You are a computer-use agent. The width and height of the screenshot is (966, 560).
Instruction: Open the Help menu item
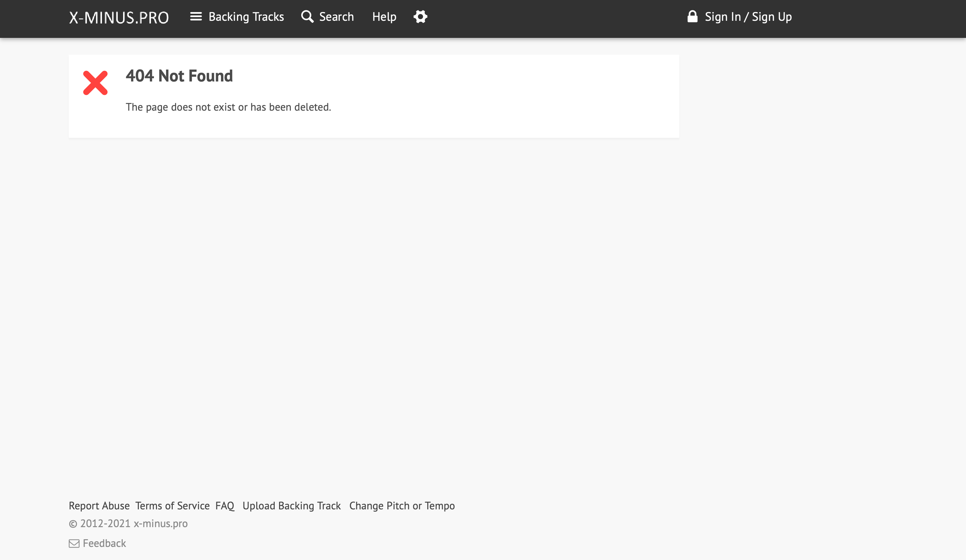pyautogui.click(x=384, y=17)
